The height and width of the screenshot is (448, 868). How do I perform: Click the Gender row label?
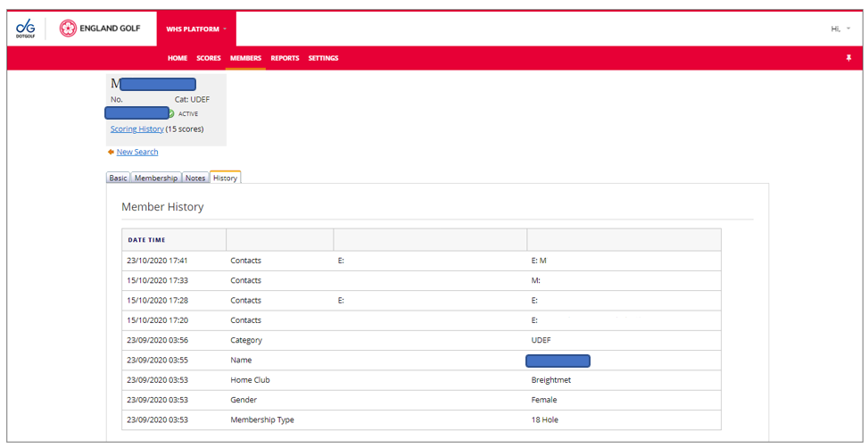tap(244, 400)
